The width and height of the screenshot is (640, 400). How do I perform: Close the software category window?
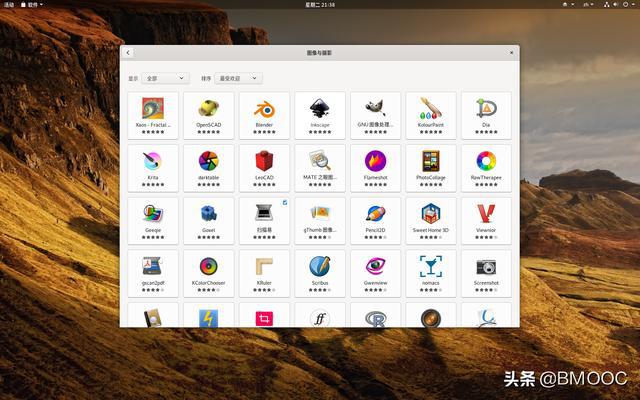(511, 53)
